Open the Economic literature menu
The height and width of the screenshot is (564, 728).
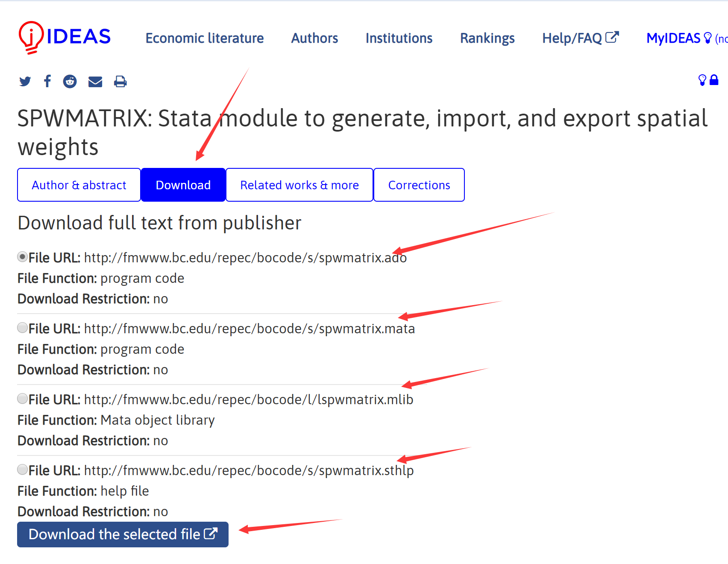click(205, 38)
